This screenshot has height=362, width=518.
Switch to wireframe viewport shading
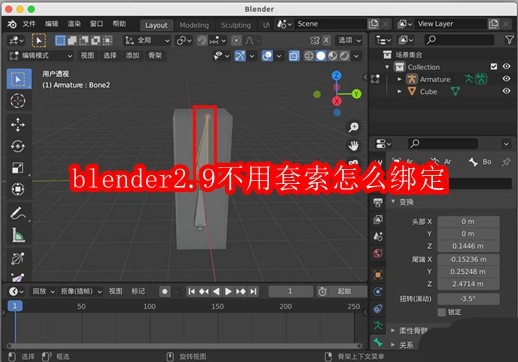coord(309,56)
